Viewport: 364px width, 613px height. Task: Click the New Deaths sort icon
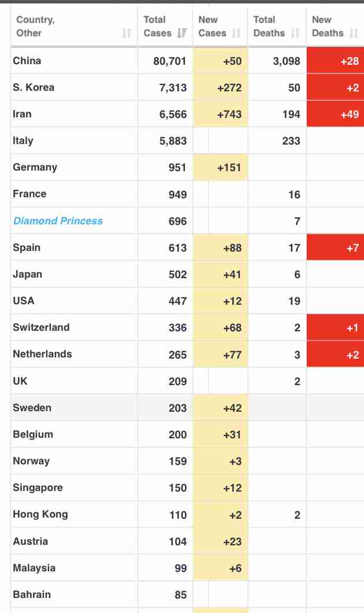click(x=354, y=34)
